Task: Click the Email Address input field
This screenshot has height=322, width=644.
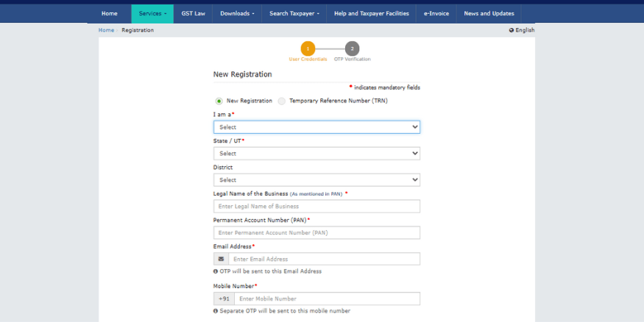Action: tap(324, 259)
